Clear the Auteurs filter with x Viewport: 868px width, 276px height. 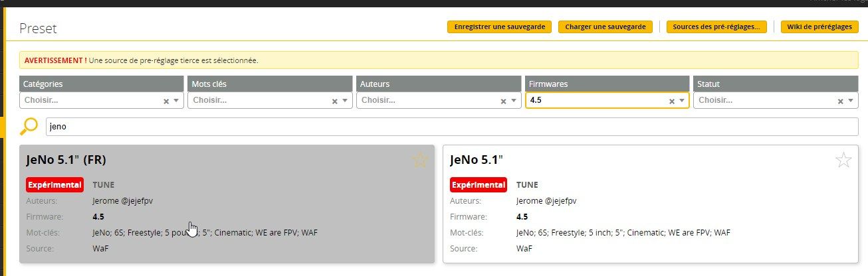(x=503, y=101)
